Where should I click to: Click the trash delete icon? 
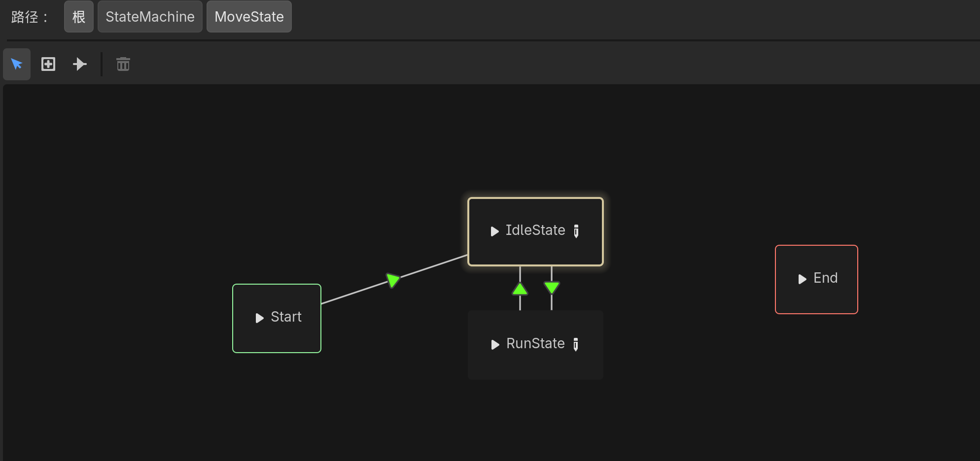click(123, 64)
